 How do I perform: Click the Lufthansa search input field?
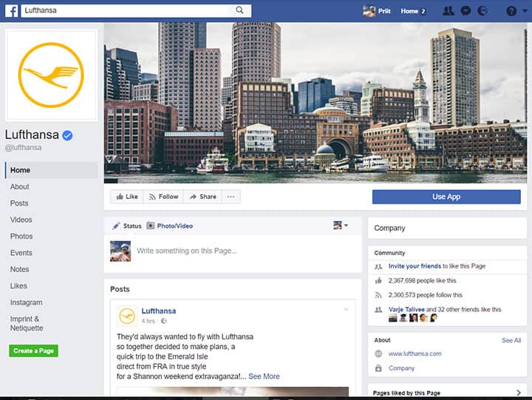(136, 10)
